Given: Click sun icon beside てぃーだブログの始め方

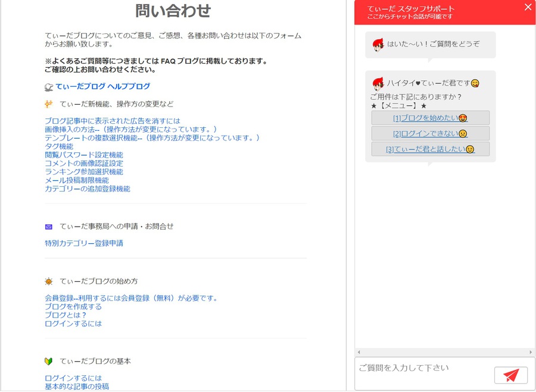Looking at the screenshot, I should click(49, 281).
